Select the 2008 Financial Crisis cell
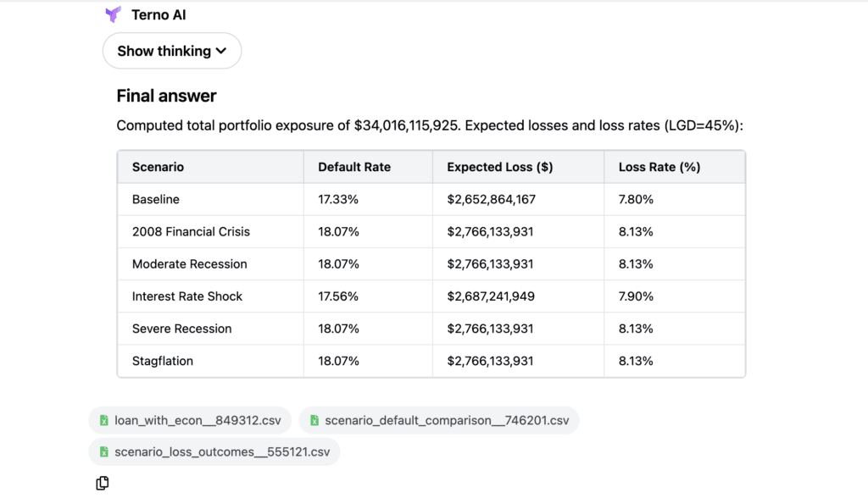This screenshot has width=868, height=498. (x=191, y=232)
